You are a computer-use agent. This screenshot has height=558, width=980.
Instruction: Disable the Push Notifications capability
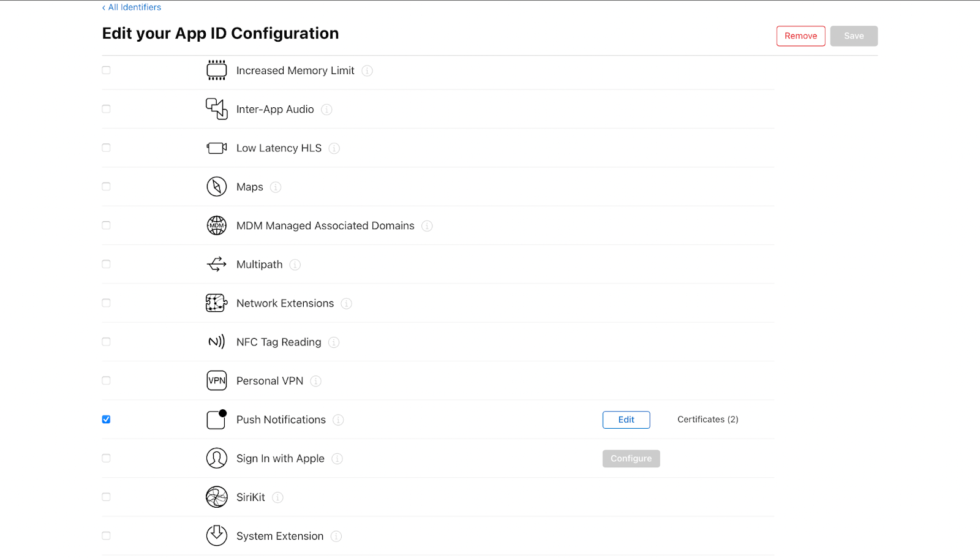click(x=106, y=419)
